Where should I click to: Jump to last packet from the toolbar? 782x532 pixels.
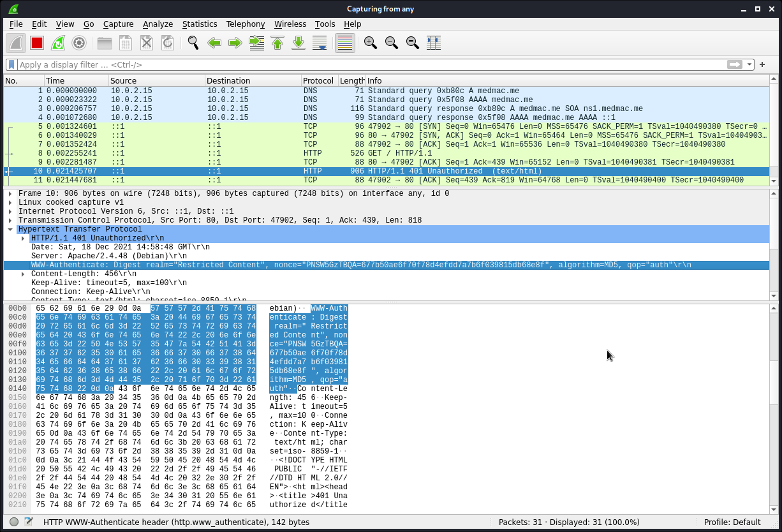299,43
